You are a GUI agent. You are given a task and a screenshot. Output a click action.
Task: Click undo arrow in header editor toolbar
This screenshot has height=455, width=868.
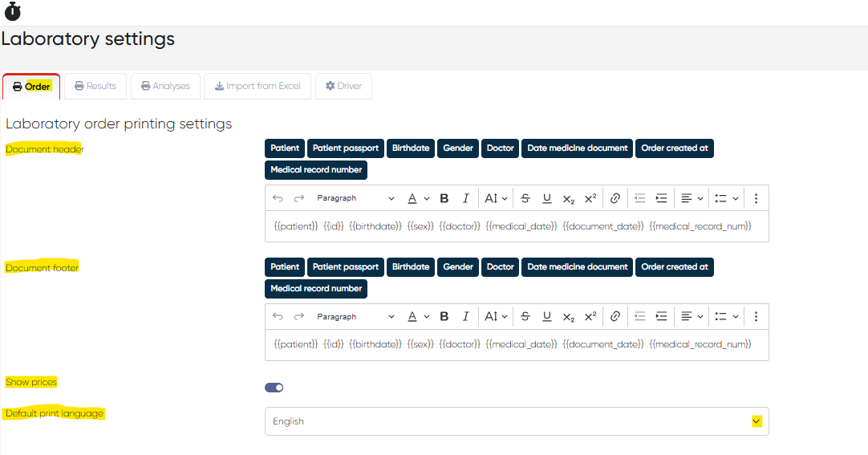(x=278, y=198)
